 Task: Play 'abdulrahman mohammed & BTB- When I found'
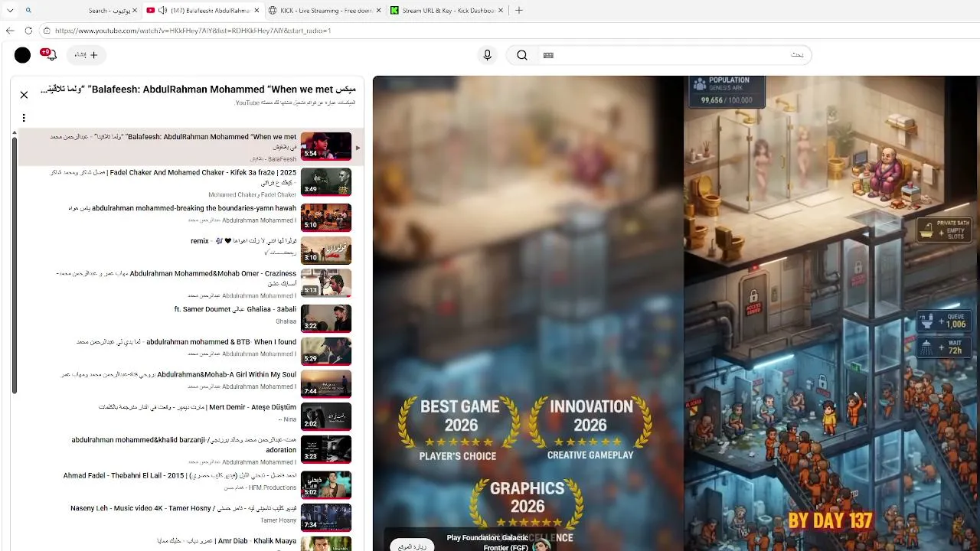(187, 342)
